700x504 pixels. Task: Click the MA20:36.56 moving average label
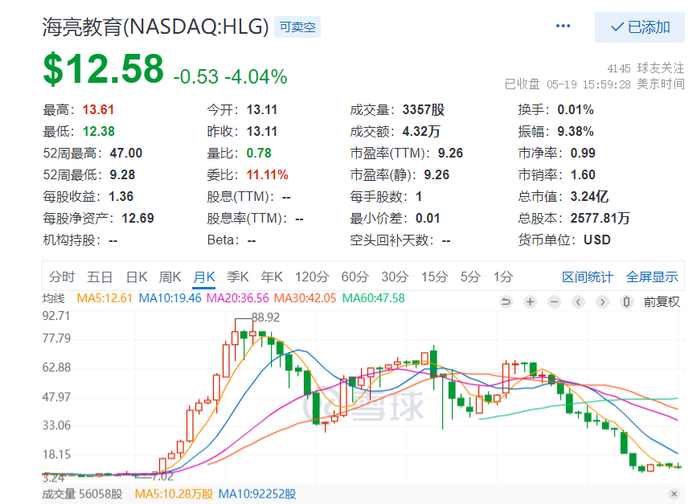(x=238, y=298)
